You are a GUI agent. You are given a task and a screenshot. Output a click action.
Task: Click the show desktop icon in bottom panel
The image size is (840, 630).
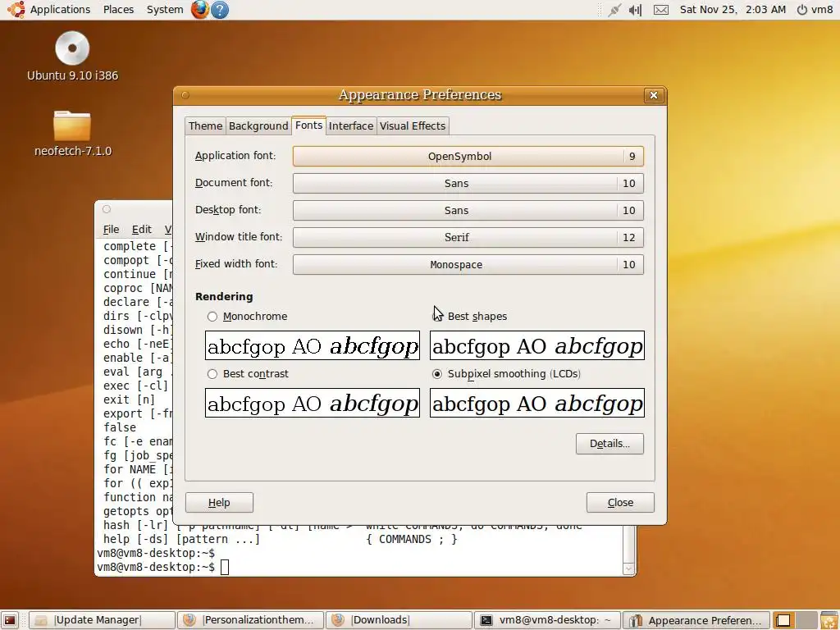[x=10, y=620]
